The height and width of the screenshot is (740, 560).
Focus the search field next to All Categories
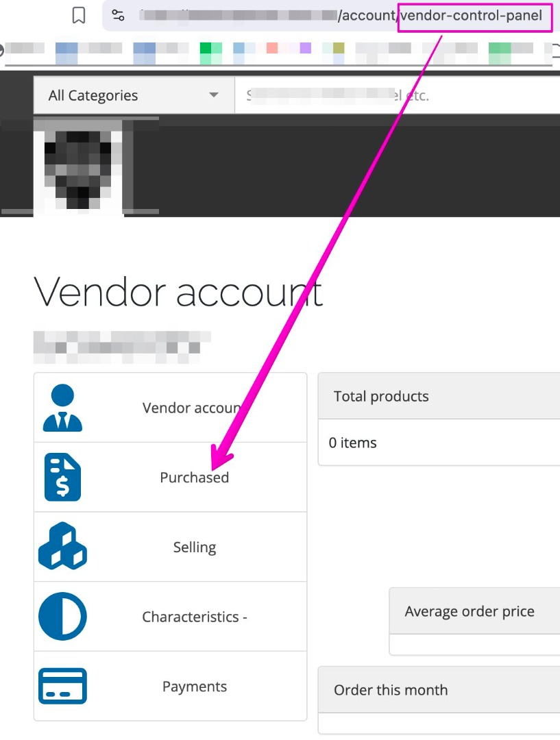398,96
